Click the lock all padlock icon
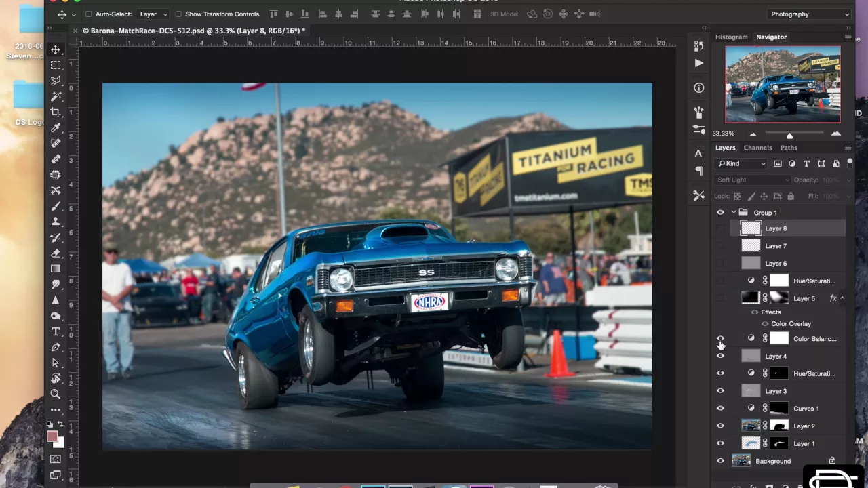This screenshot has width=868, height=488. 791,197
